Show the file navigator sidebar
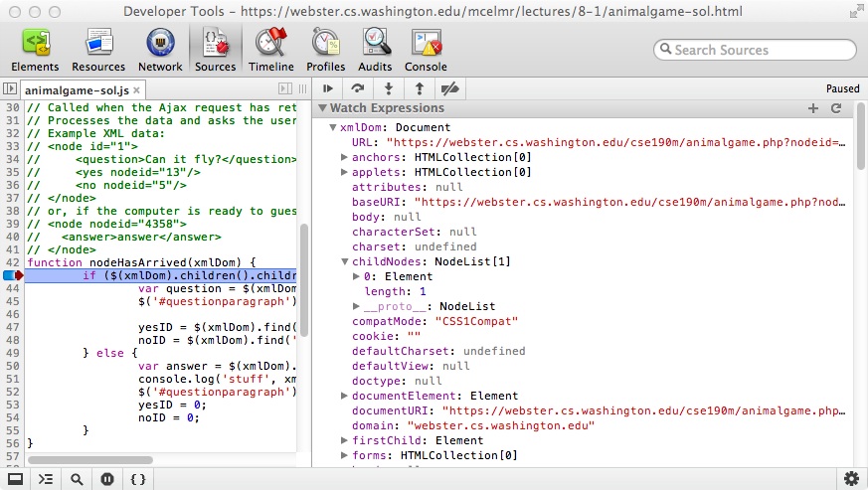The image size is (868, 490). pyautogui.click(x=9, y=88)
